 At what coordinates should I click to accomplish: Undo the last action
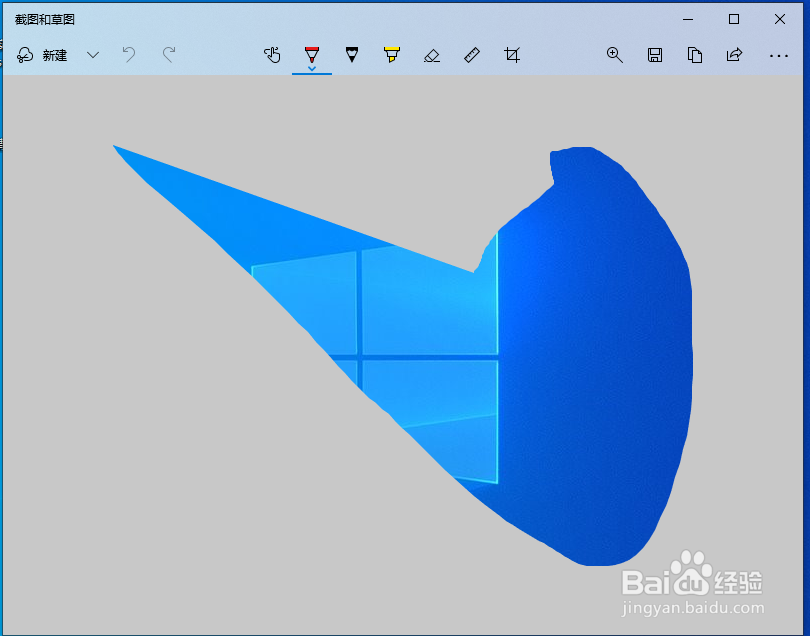click(x=129, y=55)
